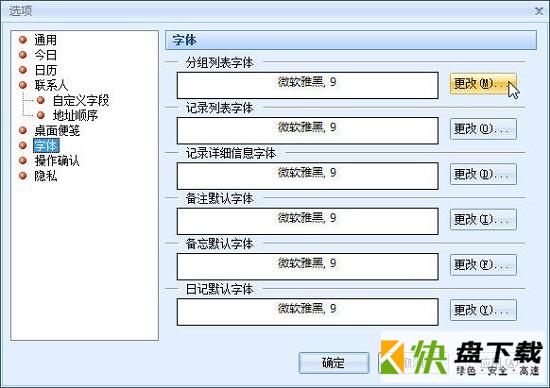Click the bullet icon beside 联系人
Image resolution: width=550 pixels, height=388 pixels.
(23, 85)
